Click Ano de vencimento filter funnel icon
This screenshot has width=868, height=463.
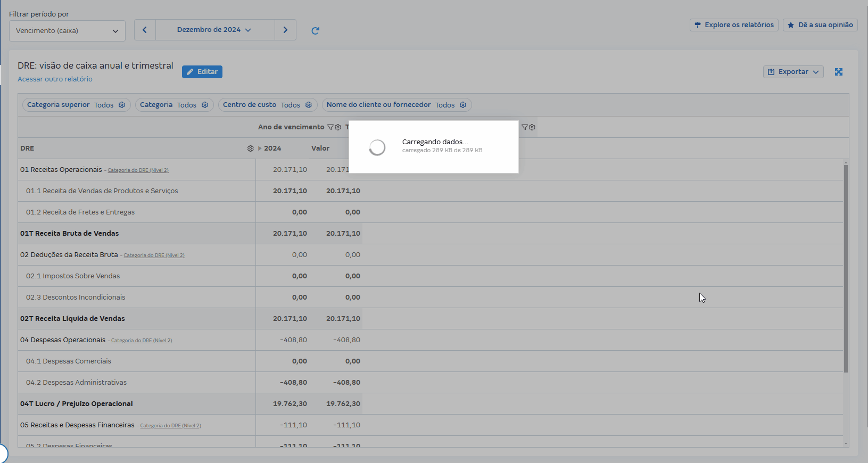tap(330, 127)
